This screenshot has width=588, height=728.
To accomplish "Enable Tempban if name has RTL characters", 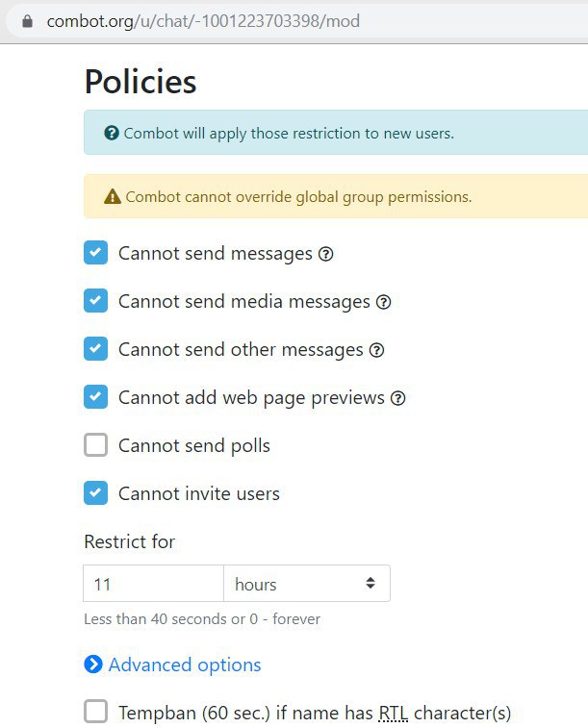I will pyautogui.click(x=95, y=712).
